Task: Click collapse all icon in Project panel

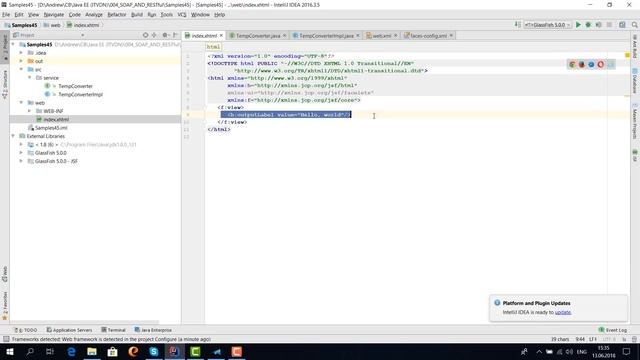Action: pyautogui.click(x=154, y=36)
